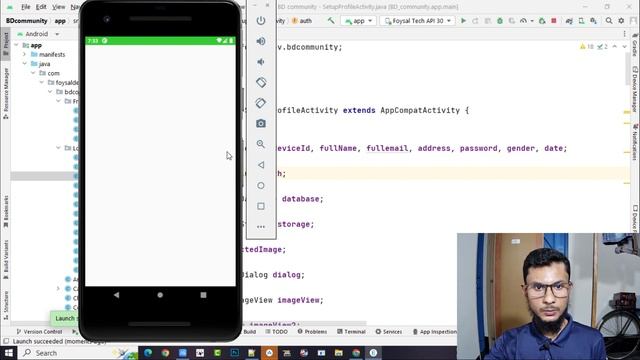Open the App Inspection tool window

pos(434,331)
